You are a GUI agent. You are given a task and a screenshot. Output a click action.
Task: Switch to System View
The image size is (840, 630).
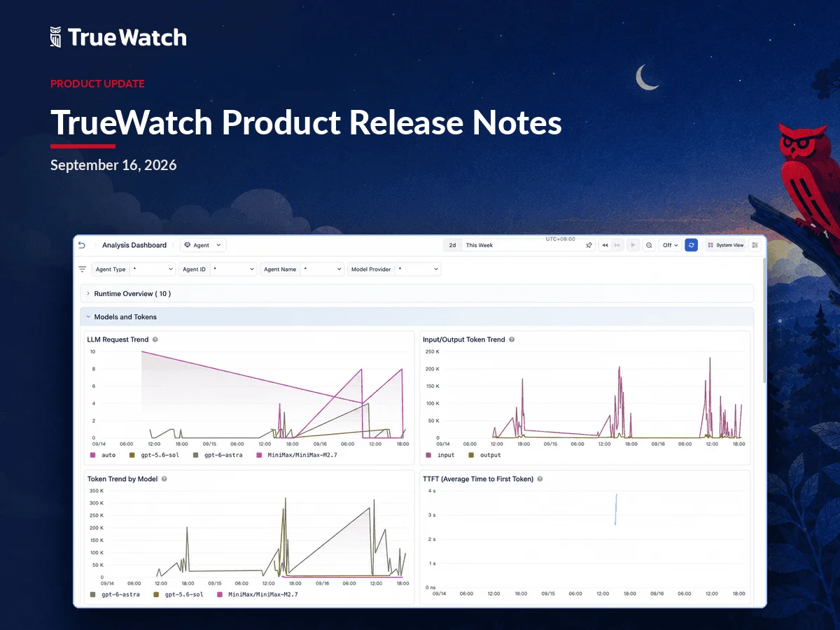coord(725,245)
